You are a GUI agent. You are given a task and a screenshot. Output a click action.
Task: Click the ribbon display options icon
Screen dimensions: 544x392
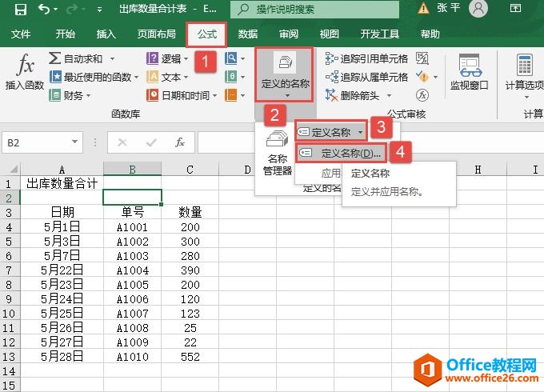coord(515,8)
